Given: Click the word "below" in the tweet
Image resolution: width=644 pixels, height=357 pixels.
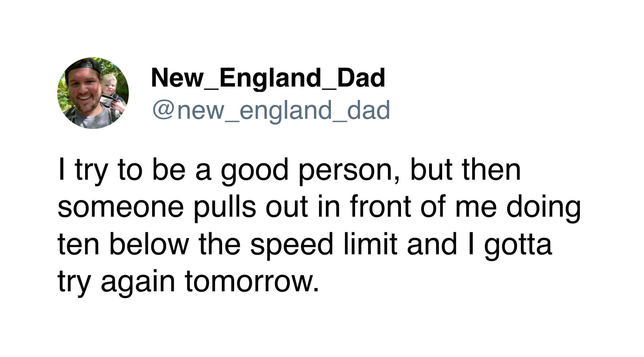Looking at the screenshot, I should pyautogui.click(x=149, y=244).
